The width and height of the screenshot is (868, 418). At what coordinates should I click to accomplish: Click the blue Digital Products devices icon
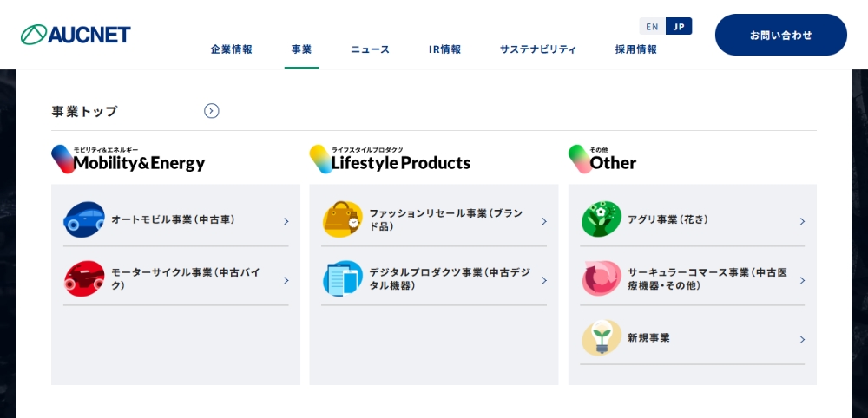[342, 278]
